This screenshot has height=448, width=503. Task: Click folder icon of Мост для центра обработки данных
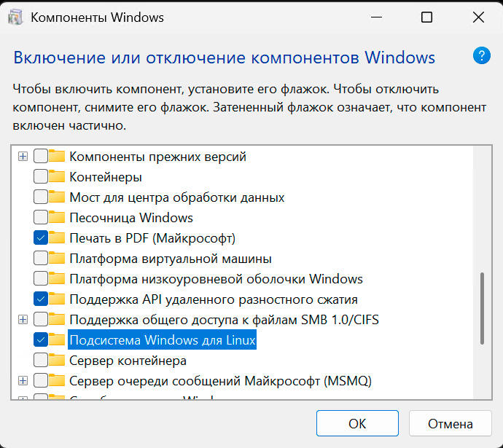coord(58,197)
